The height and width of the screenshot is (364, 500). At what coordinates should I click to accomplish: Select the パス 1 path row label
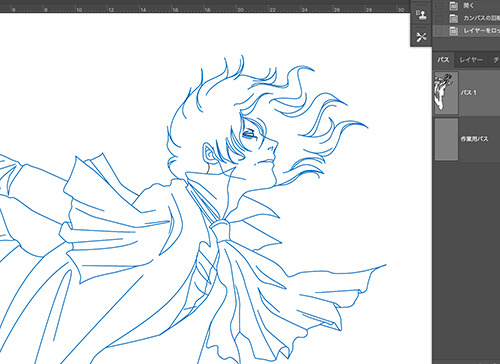469,93
